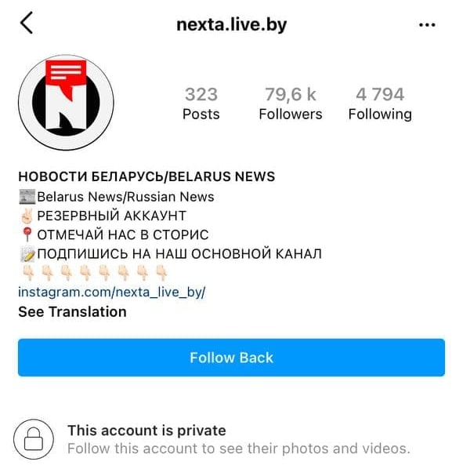This screenshot has width=463, height=476.
Task: Open the 4 794 following list
Action: (380, 104)
